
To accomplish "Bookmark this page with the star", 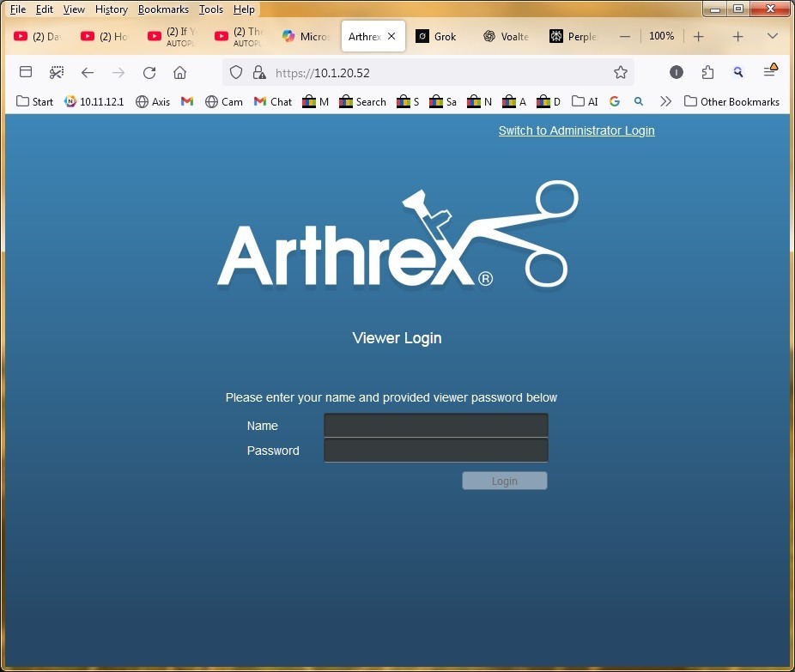I will pos(621,72).
